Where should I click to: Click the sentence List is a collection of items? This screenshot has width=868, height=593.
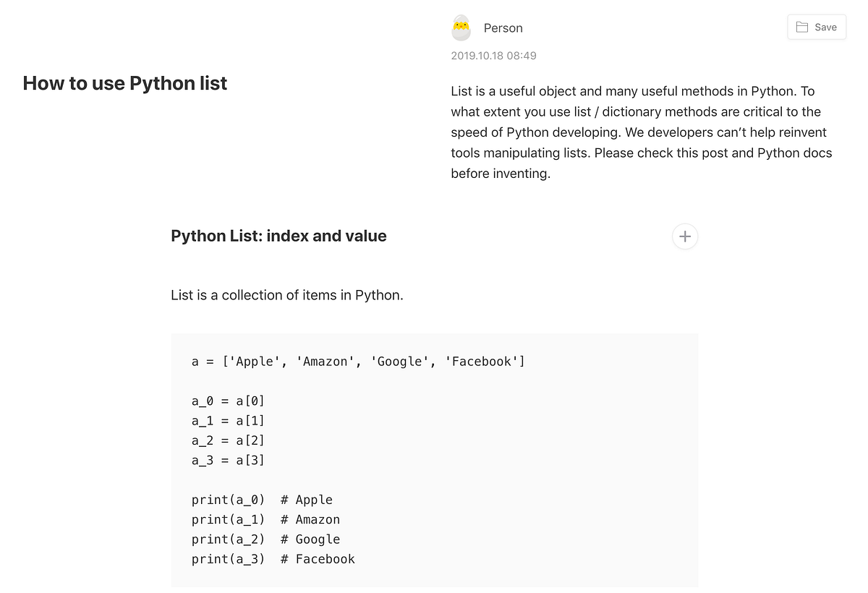(x=286, y=295)
